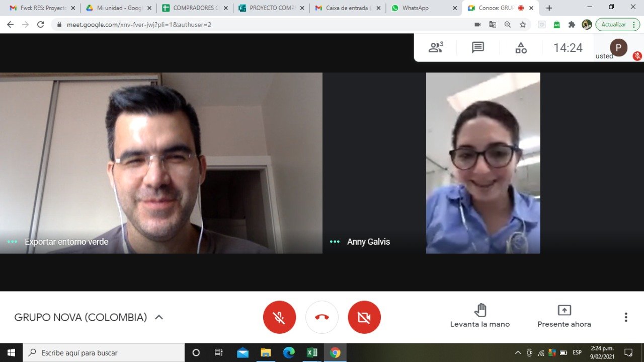
Task: Click the translate page icon in address bar
Action: tap(493, 25)
